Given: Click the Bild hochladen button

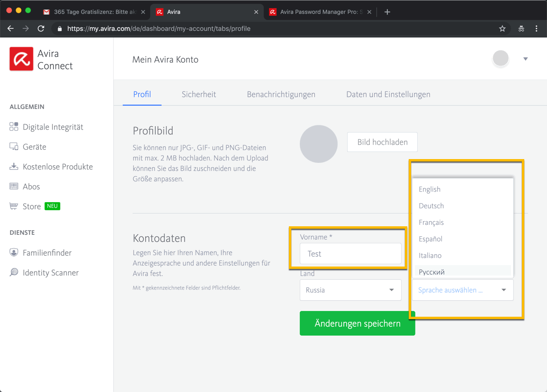Looking at the screenshot, I should click(382, 142).
